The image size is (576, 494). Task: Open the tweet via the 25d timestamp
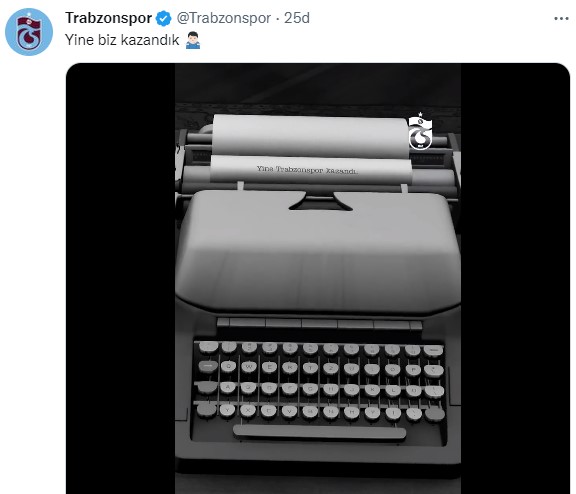297,18
